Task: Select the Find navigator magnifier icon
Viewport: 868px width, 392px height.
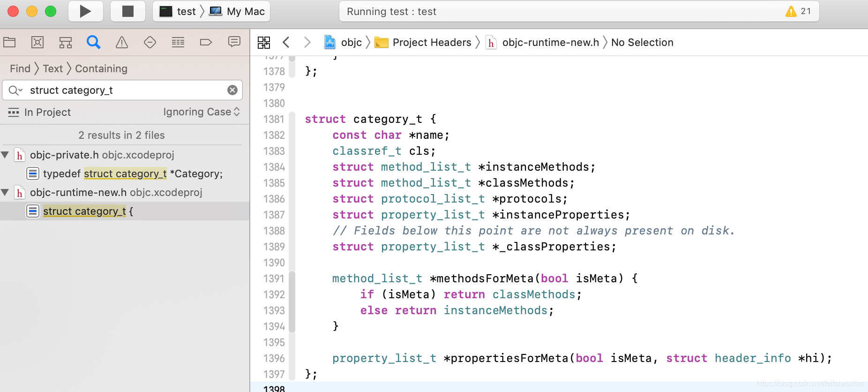Action: [x=94, y=42]
